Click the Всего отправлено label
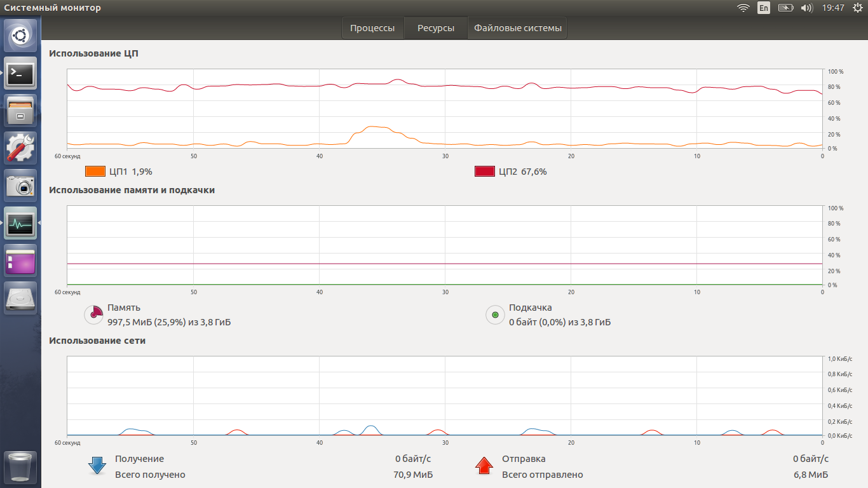 [543, 475]
